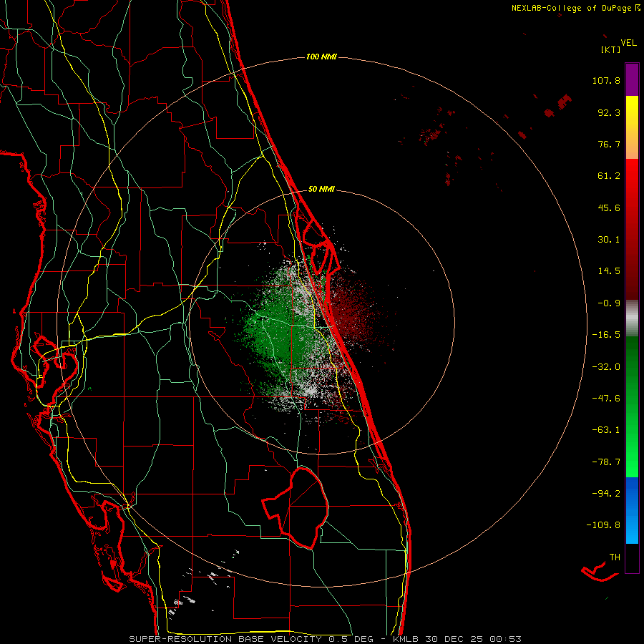This screenshot has width=644, height=644.
Task: Click the 76.7 velocity scale value
Action: pyautogui.click(x=609, y=144)
